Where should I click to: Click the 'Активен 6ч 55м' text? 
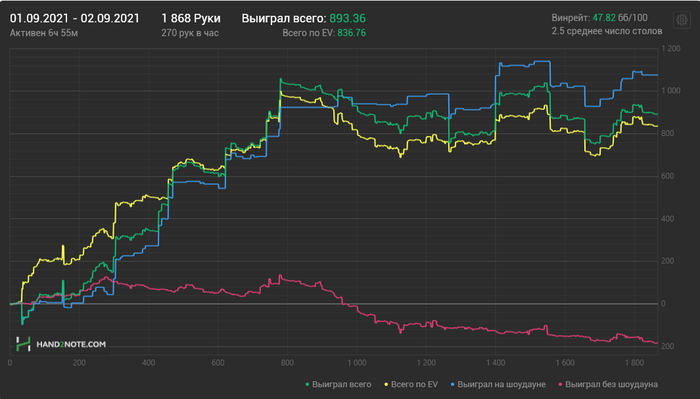[44, 33]
